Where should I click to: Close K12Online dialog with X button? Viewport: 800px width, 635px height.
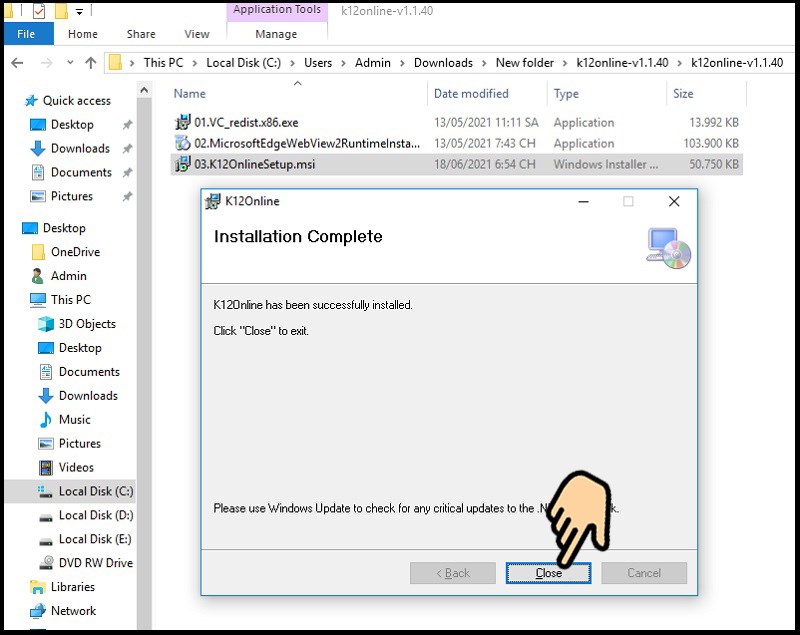(674, 201)
